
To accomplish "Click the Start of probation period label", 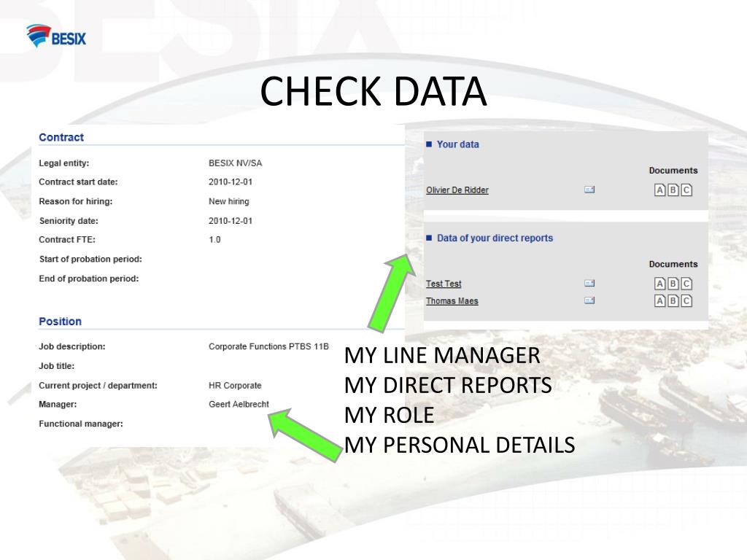I will click(90, 259).
